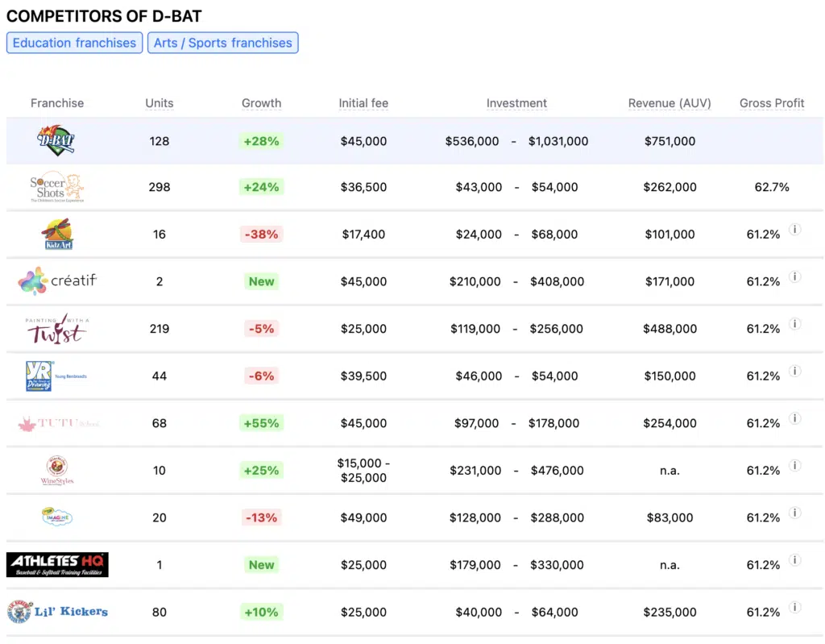Viewport: 825px width, 644px height.
Task: Click the +25% growth badge for WineStyles
Action: [x=262, y=470]
